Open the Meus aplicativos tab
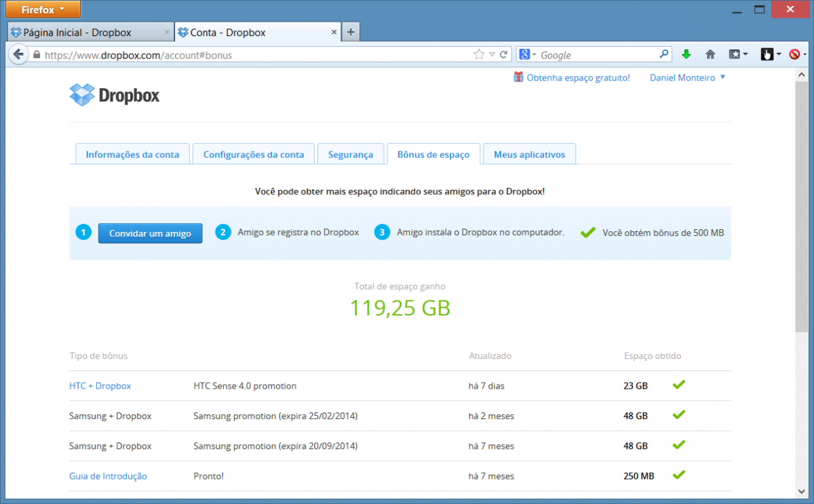 pyautogui.click(x=529, y=154)
